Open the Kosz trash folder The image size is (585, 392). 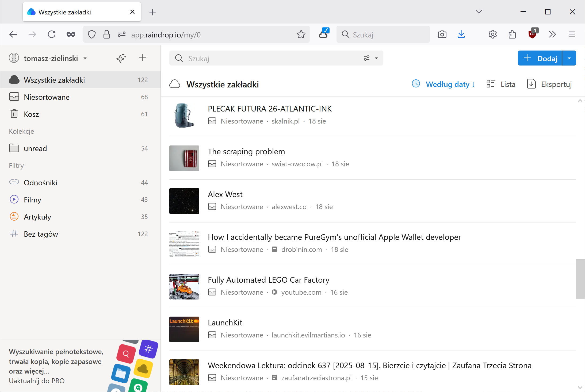[x=80, y=114]
